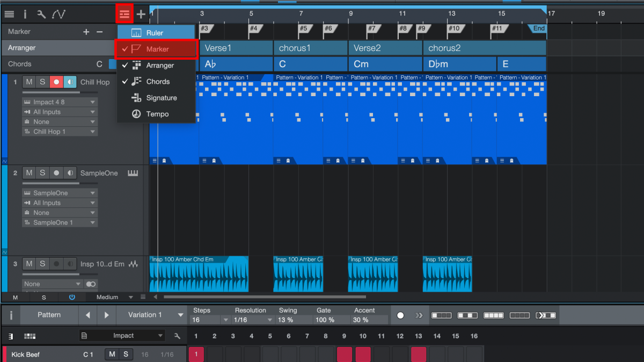Toggle monitor on Chill Hop track

(70, 82)
